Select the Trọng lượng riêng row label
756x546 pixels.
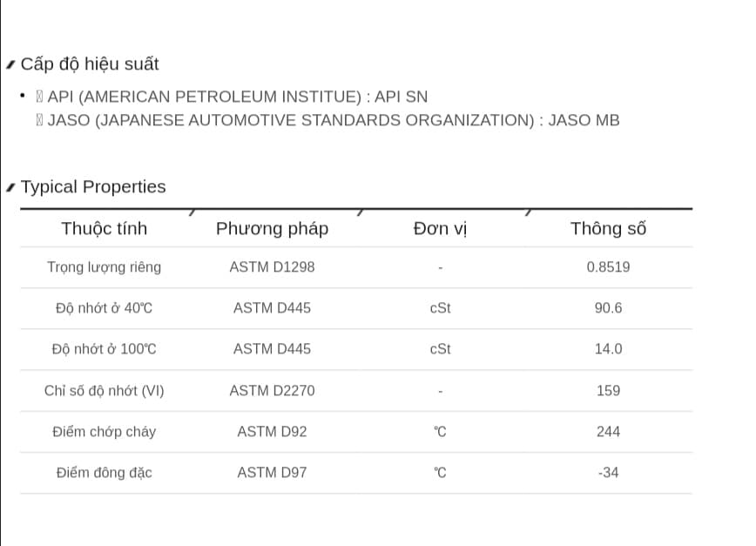pyautogui.click(x=105, y=267)
